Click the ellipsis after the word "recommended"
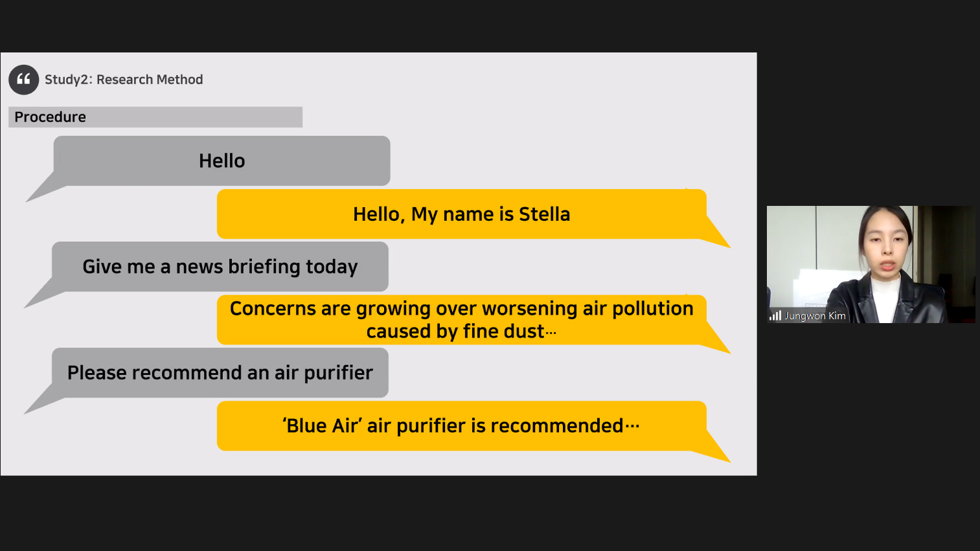 point(633,426)
